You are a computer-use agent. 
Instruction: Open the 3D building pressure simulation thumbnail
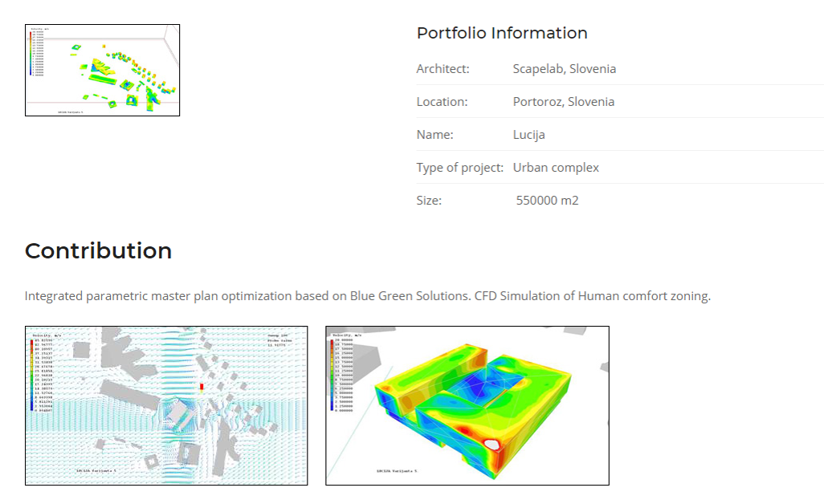pos(467,405)
